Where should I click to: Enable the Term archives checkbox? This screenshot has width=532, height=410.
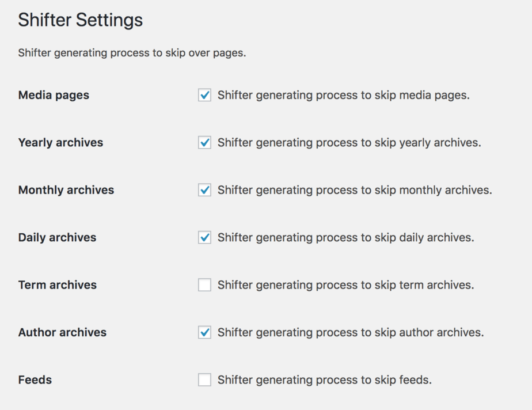pos(204,285)
